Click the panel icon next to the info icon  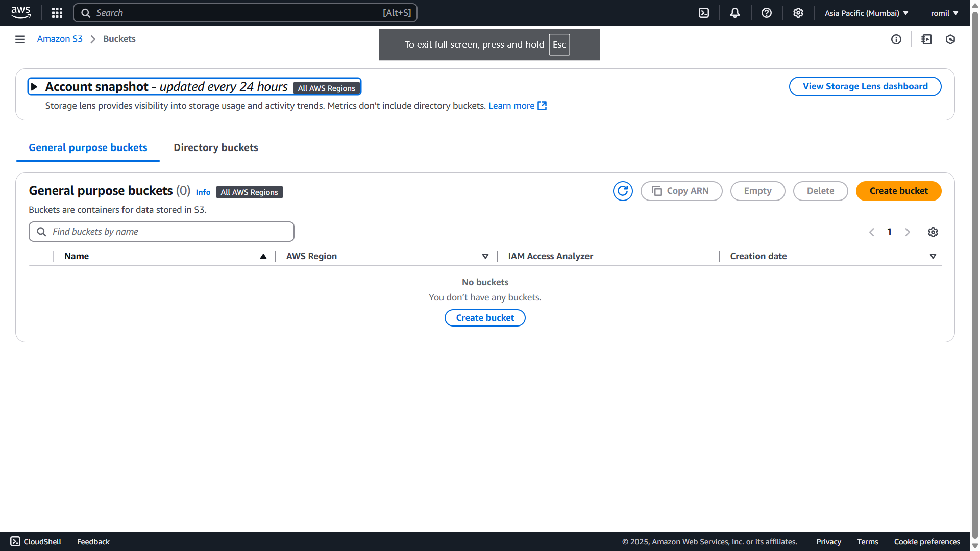click(x=927, y=39)
